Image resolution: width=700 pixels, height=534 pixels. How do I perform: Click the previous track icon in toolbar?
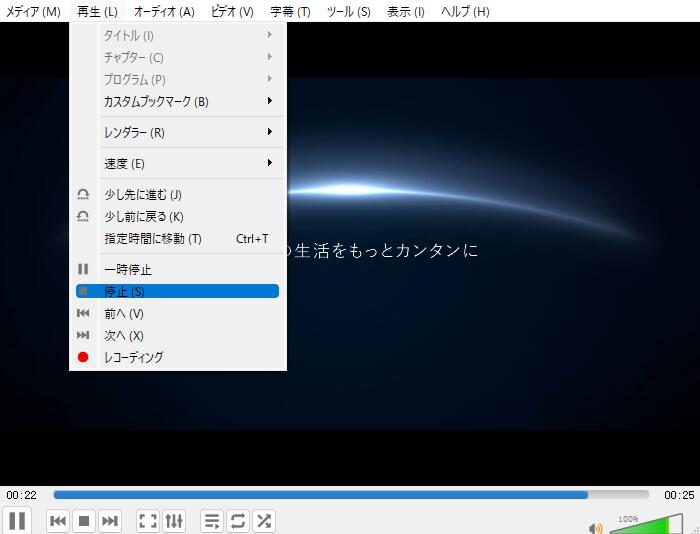pyautogui.click(x=58, y=521)
